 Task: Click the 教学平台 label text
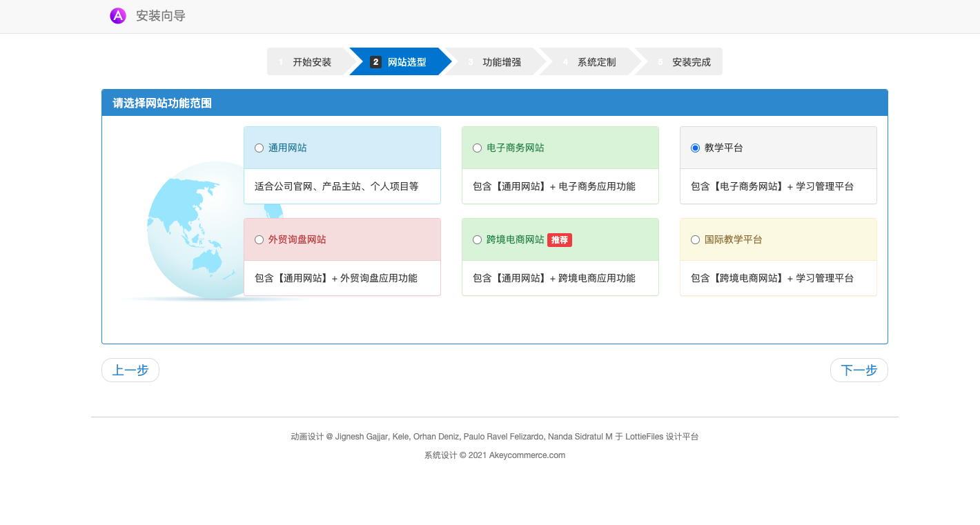[x=724, y=148]
